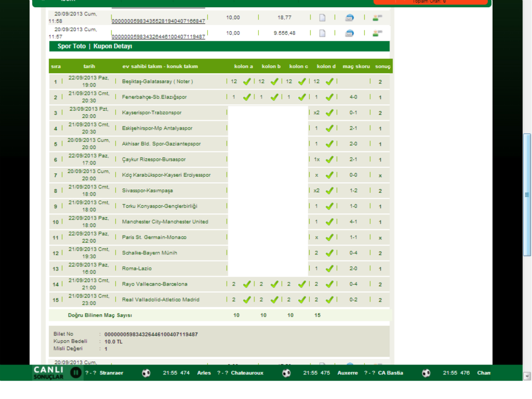Click the 'maç skoru' column header
The width and height of the screenshot is (532, 399).
tap(356, 66)
